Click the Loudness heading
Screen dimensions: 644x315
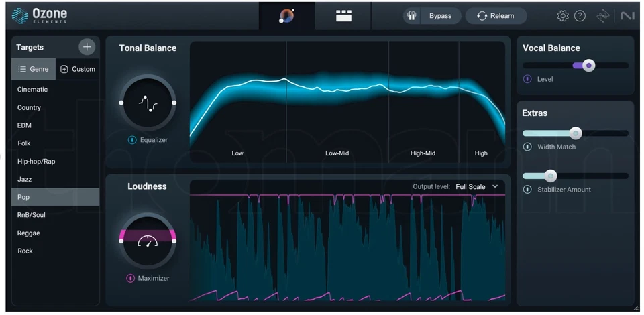pos(147,186)
